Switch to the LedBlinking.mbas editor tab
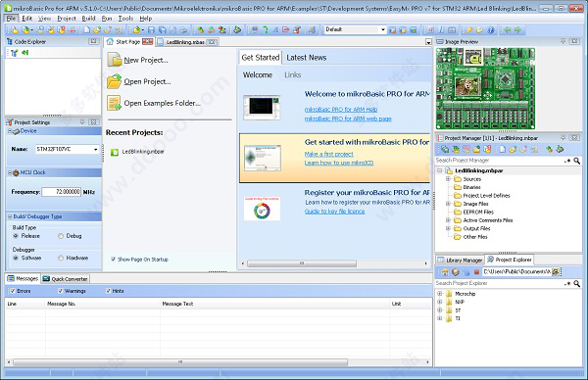Image resolution: width=588 pixels, height=380 pixels. [186, 42]
